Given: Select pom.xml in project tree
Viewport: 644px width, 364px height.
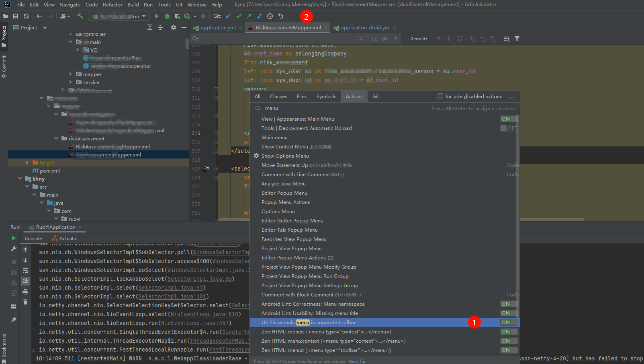Looking at the screenshot, I should [x=50, y=171].
